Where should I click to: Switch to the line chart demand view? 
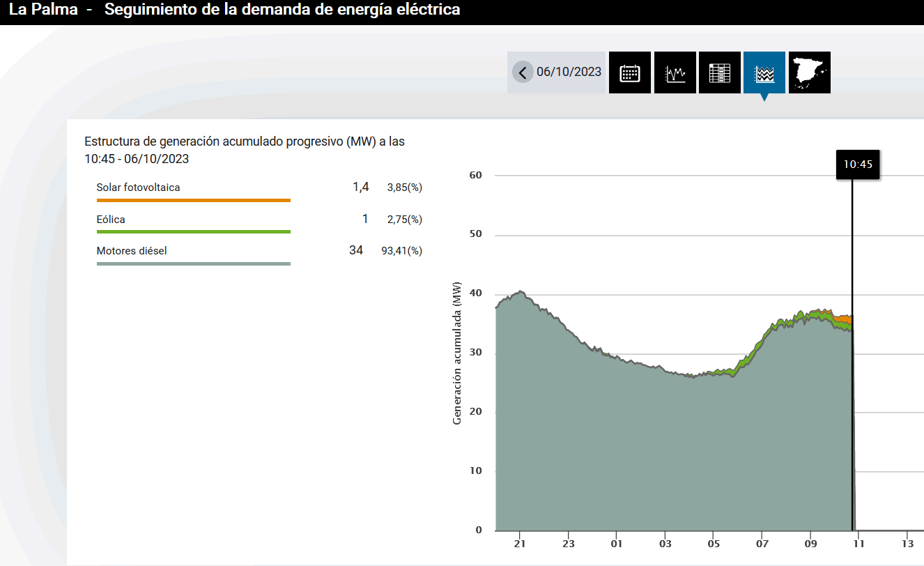[x=675, y=72]
